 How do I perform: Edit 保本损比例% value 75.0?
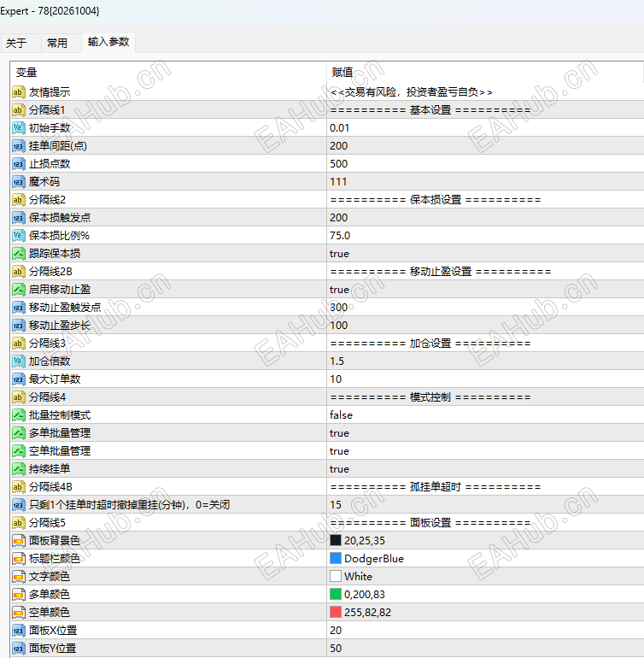coord(340,236)
